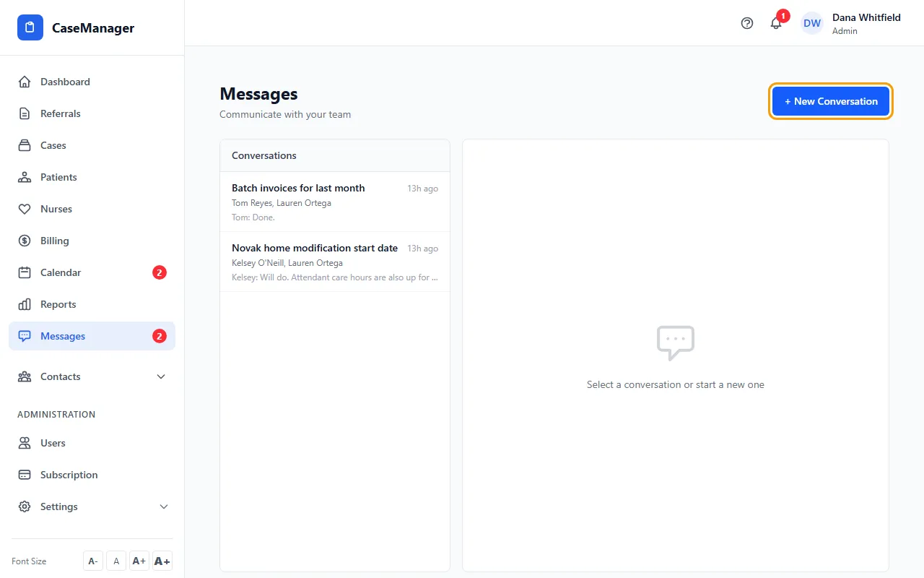Expand the Settings submenu chevron
The width and height of the screenshot is (924, 578).
[164, 506]
